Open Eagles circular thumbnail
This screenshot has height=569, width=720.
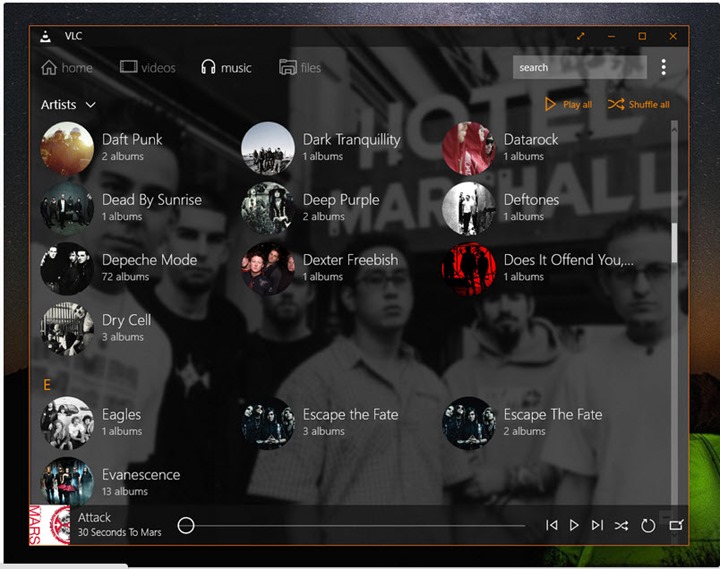tap(67, 423)
